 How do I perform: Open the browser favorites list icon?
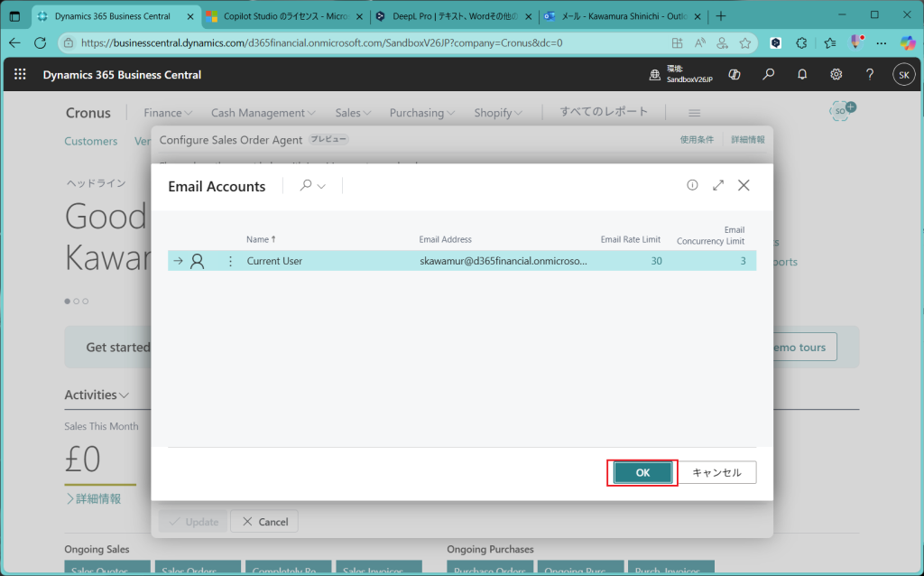tap(830, 43)
